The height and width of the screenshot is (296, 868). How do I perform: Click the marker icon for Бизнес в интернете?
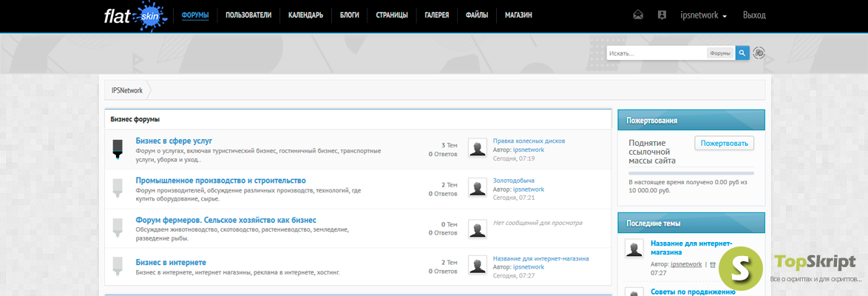point(118,266)
